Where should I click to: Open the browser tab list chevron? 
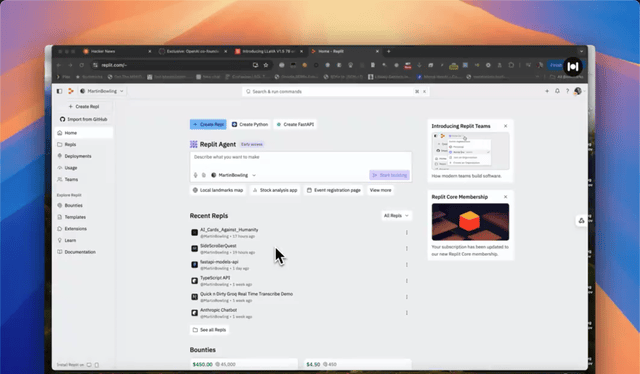[581, 51]
